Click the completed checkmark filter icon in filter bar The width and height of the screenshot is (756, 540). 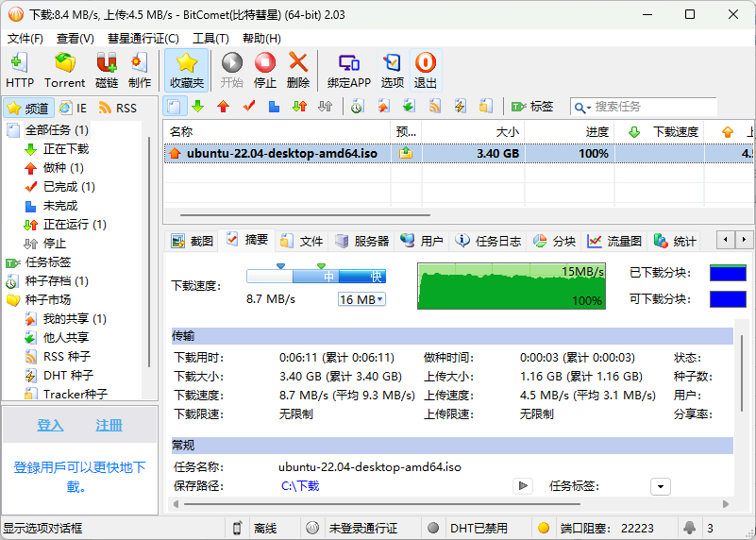pyautogui.click(x=249, y=107)
